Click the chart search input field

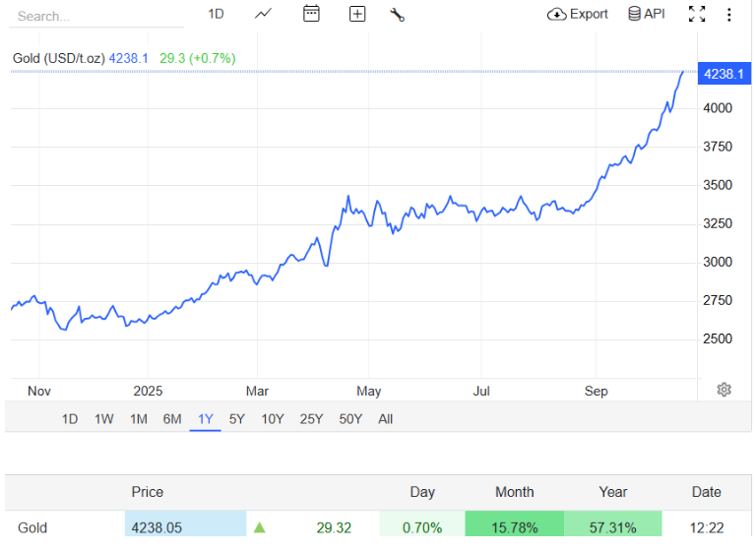tap(96, 16)
